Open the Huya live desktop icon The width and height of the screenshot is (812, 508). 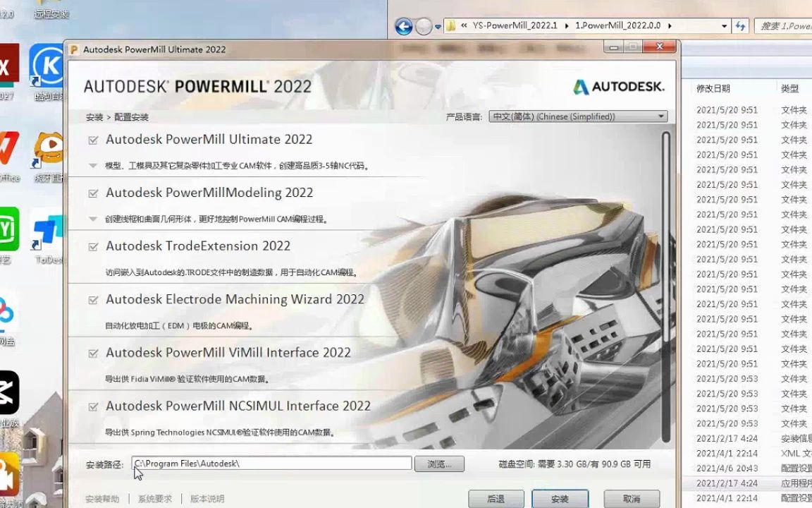(x=48, y=157)
